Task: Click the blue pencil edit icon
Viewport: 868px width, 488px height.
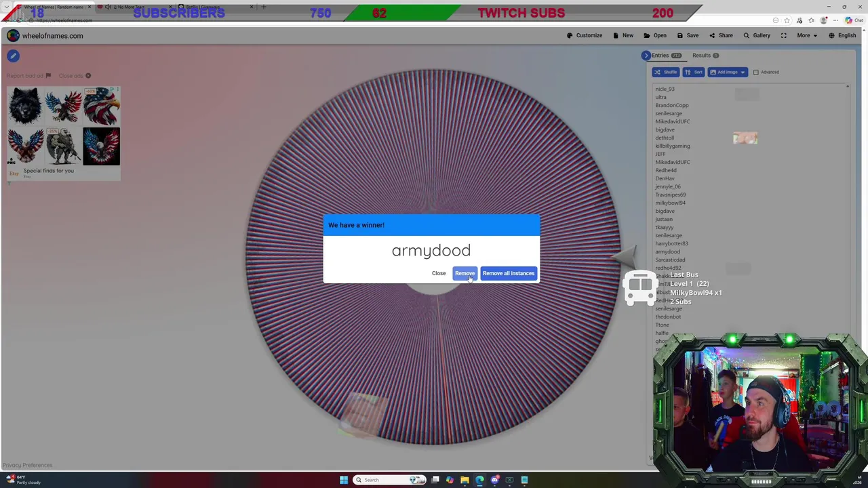Action: [13, 56]
